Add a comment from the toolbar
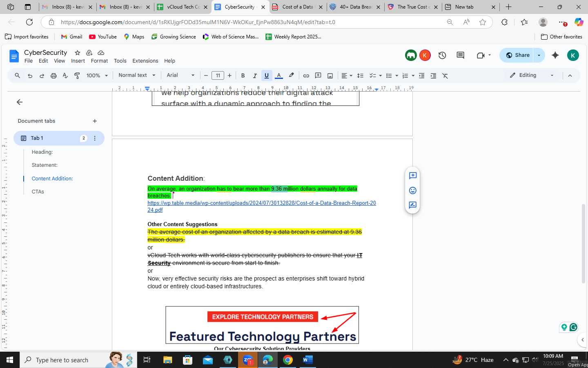Screen dimensions: 588x368 [318, 76]
